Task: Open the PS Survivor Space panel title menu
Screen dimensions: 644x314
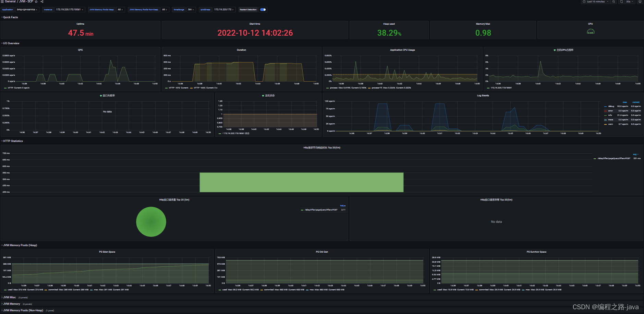Action: [x=536, y=252]
